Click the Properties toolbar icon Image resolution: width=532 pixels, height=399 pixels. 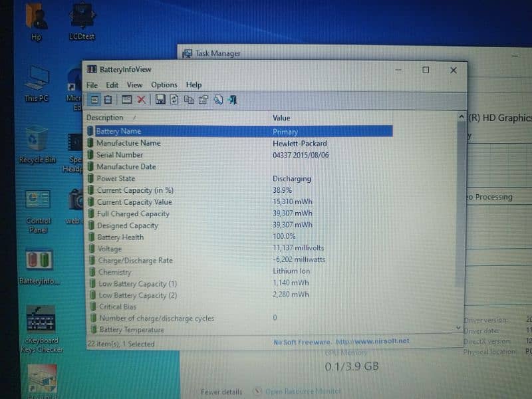203,100
